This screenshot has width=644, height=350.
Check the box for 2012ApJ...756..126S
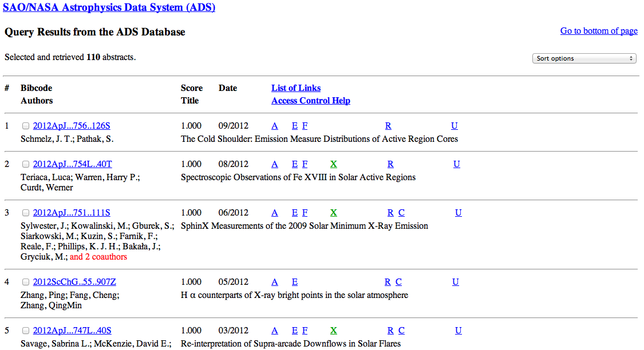pyautogui.click(x=26, y=126)
